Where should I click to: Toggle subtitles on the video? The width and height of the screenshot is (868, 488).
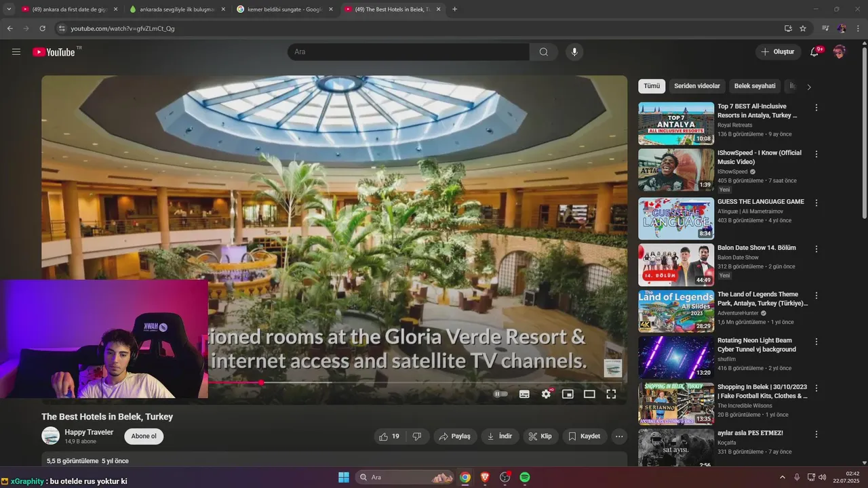point(524,394)
